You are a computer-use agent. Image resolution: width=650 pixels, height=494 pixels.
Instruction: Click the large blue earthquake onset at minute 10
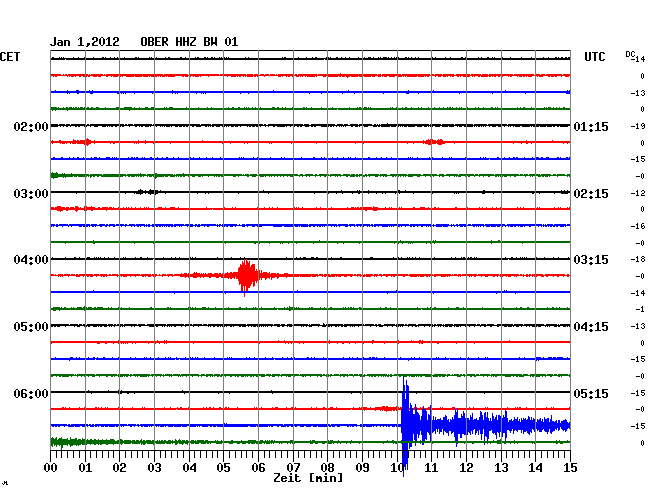tap(406, 425)
